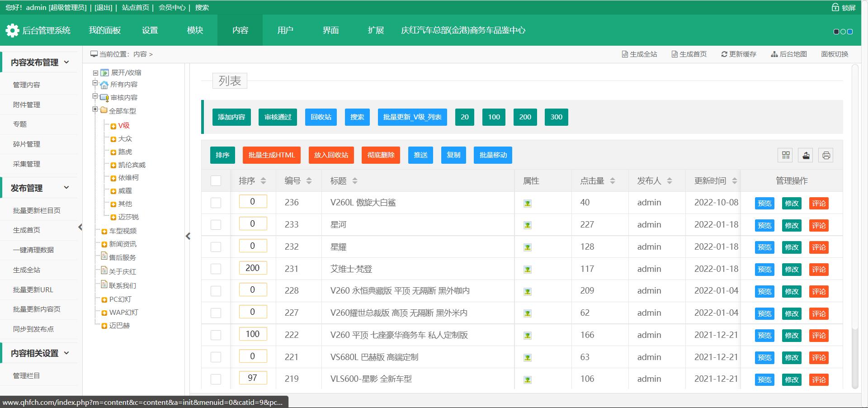Open the 设置 top menu
Screen dimensions: 868x408
tap(150, 30)
